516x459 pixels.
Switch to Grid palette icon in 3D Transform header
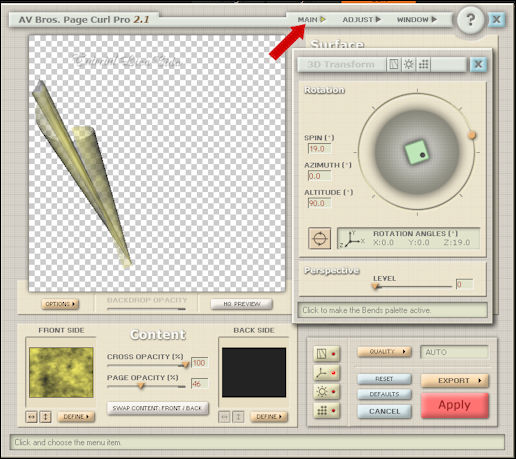point(424,64)
